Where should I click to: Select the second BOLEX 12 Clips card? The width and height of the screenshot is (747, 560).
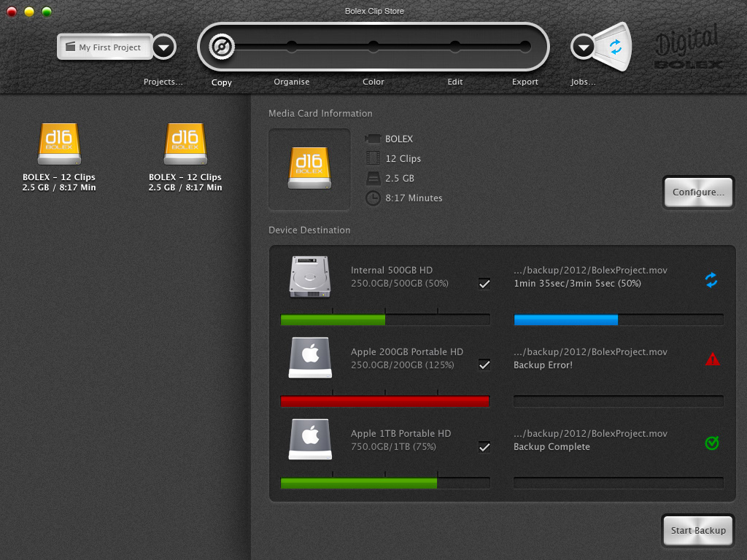(185, 157)
